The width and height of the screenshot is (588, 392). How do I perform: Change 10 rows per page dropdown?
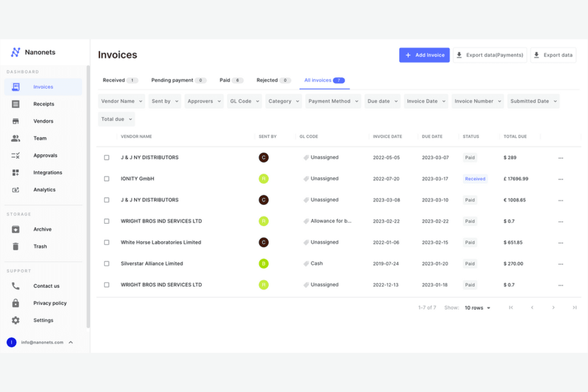pyautogui.click(x=478, y=308)
